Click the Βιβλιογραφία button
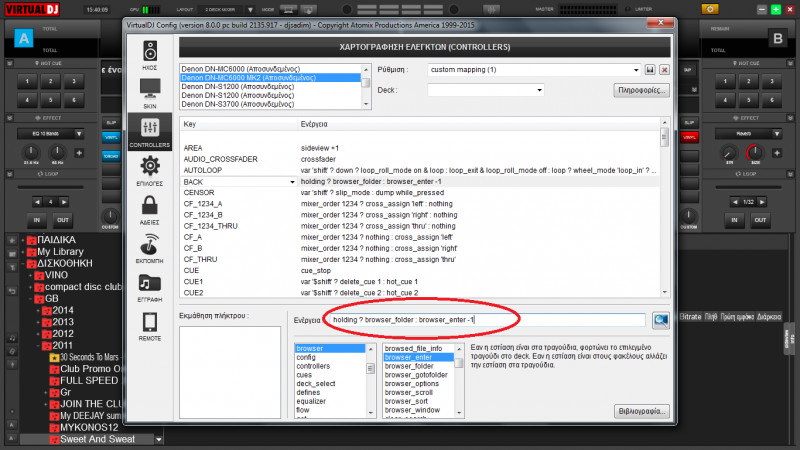The width and height of the screenshot is (800, 450). (x=640, y=411)
